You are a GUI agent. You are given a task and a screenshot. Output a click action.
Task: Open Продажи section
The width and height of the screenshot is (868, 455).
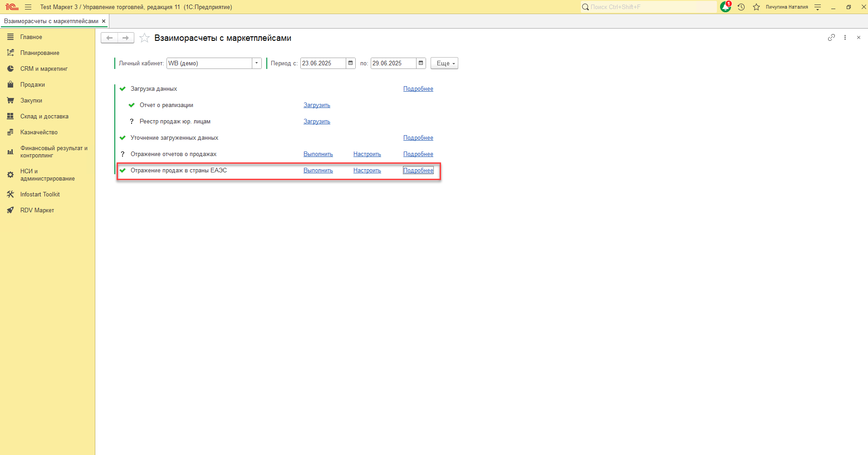(x=48, y=85)
